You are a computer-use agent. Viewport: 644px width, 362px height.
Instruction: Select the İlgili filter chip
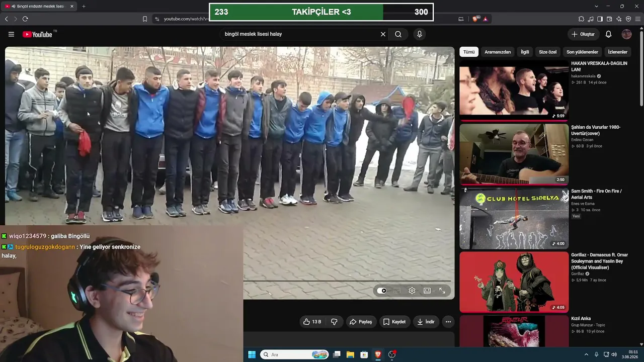[525, 52]
